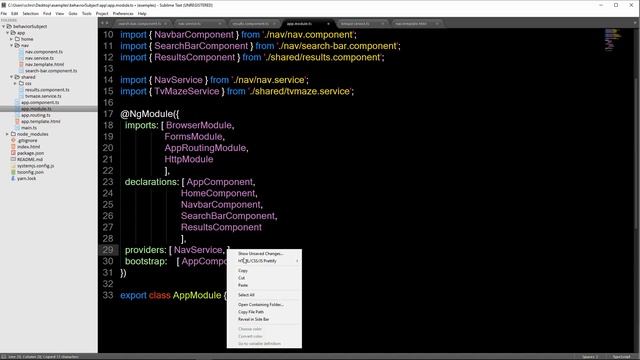Screen dimensions: 640x360
Task: Open the HTML/CSS/JS Prettify submenu
Action: coord(264,261)
